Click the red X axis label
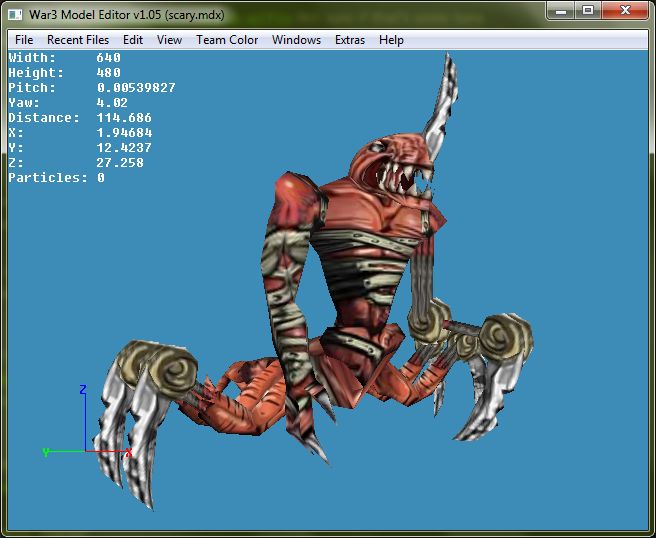This screenshot has height=538, width=656. click(x=128, y=452)
